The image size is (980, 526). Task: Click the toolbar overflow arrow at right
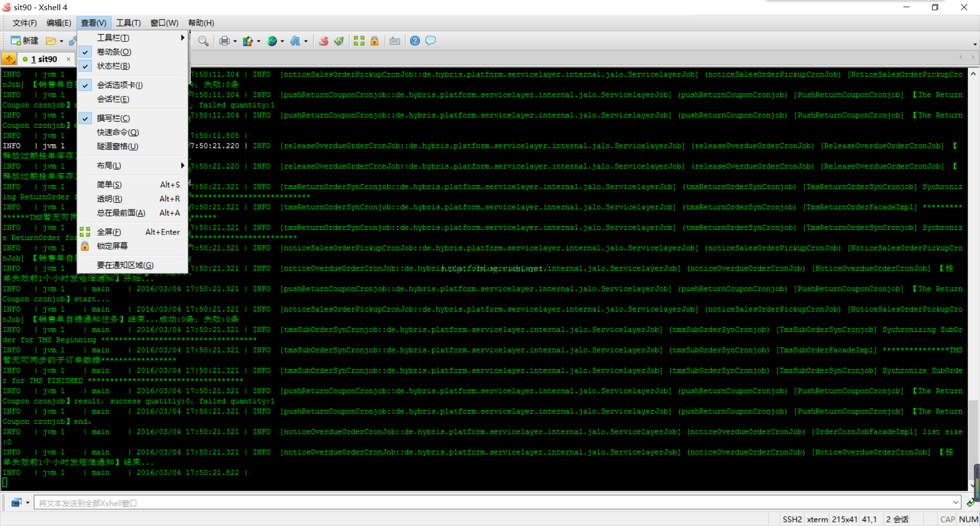pyautogui.click(x=975, y=44)
